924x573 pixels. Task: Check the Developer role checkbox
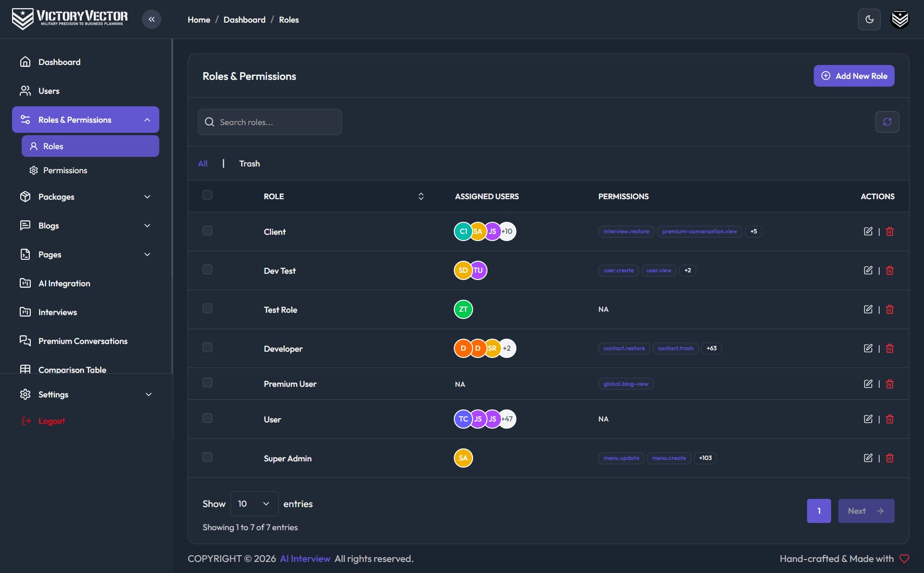click(207, 347)
